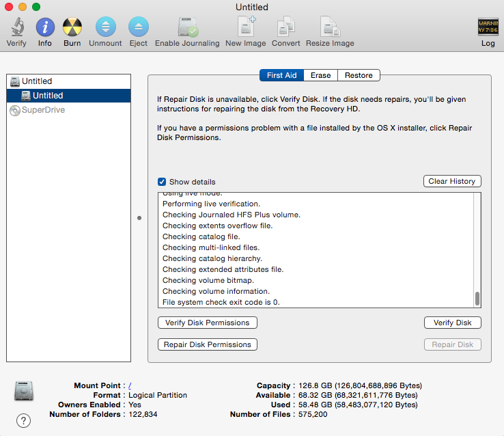Click the Clear History button
This screenshot has height=436, width=504.
452,181
